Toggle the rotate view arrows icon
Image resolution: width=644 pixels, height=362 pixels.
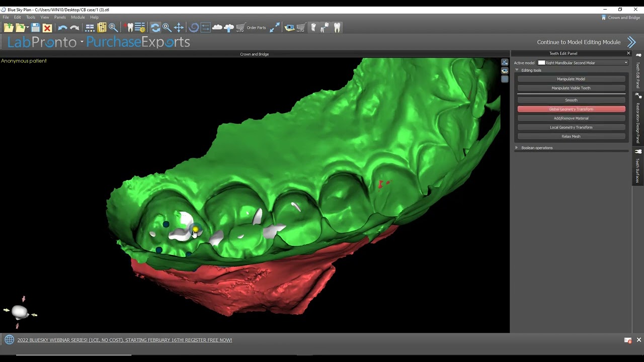(155, 28)
